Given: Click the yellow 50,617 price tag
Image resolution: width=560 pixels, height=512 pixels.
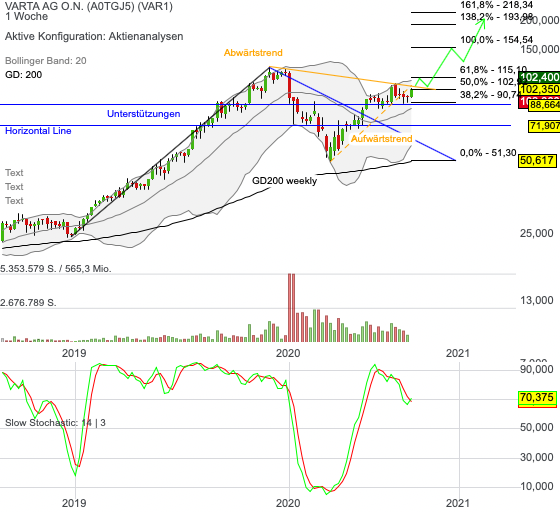Looking at the screenshot, I should pyautogui.click(x=537, y=160).
